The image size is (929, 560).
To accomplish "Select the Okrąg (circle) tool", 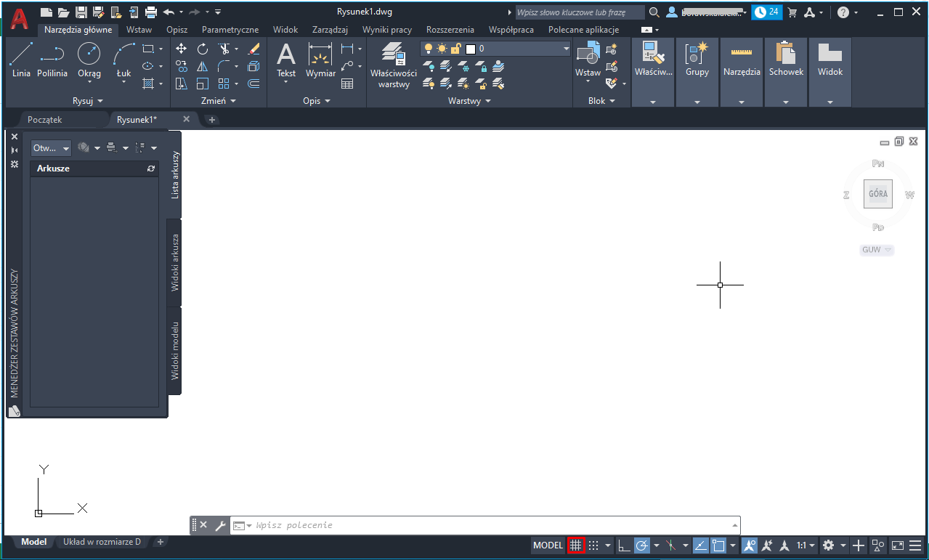I will click(x=89, y=60).
